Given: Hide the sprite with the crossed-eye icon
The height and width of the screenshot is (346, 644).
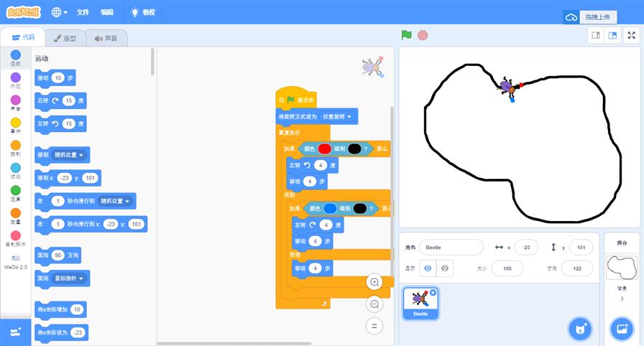Looking at the screenshot, I should click(446, 268).
